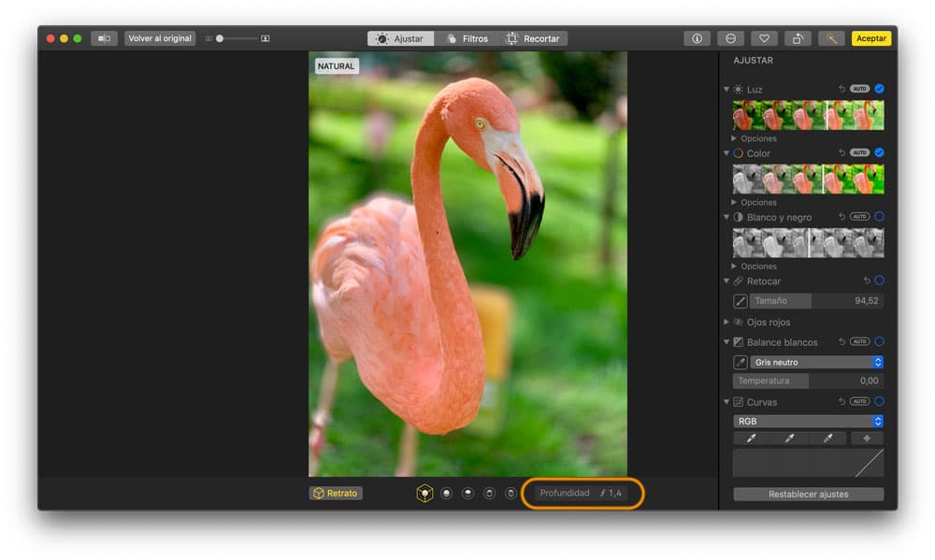Collapse the Luz section
This screenshot has width=935, height=560.
(726, 89)
